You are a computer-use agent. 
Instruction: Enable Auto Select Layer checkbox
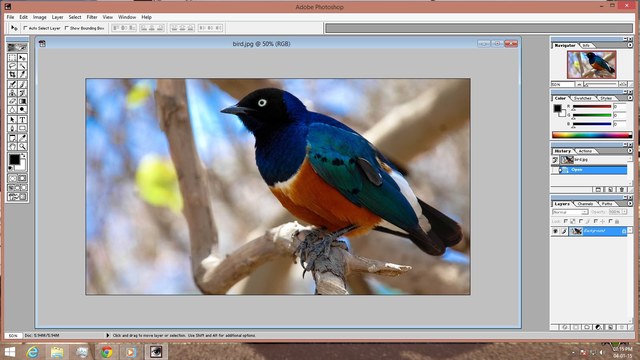25,28
